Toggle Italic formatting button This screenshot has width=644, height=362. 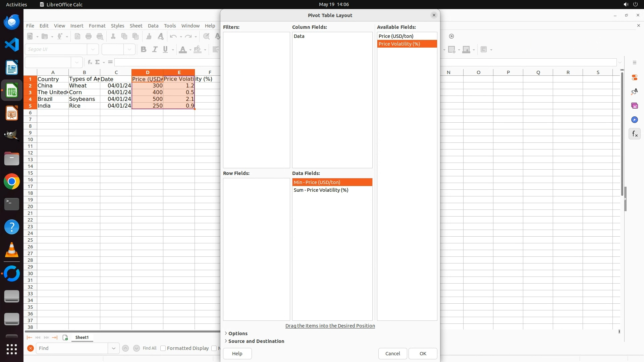coord(155,50)
